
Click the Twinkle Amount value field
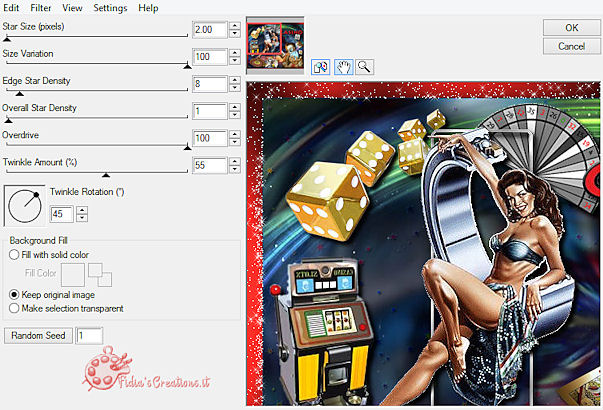click(x=210, y=165)
